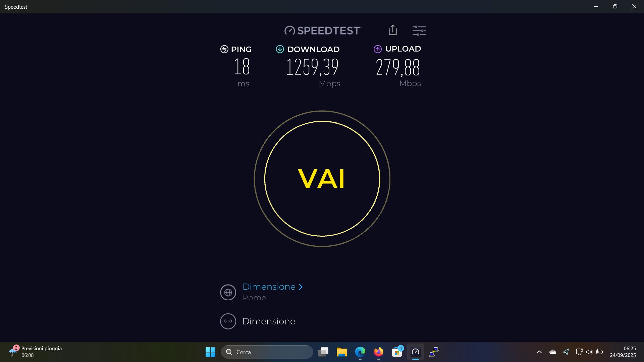Screen dimensions: 644x362
Task: Open the share results icon
Action: pos(392,30)
